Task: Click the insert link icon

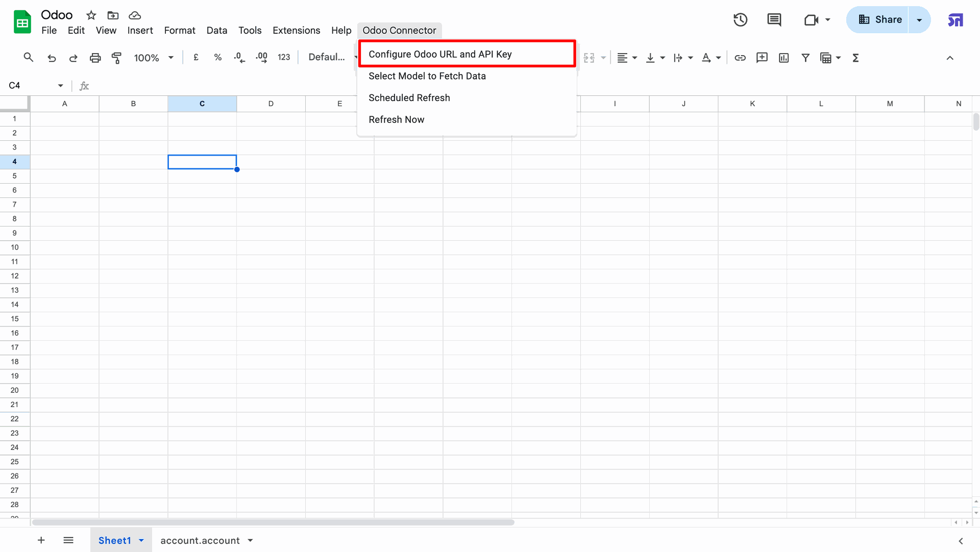Action: [740, 58]
